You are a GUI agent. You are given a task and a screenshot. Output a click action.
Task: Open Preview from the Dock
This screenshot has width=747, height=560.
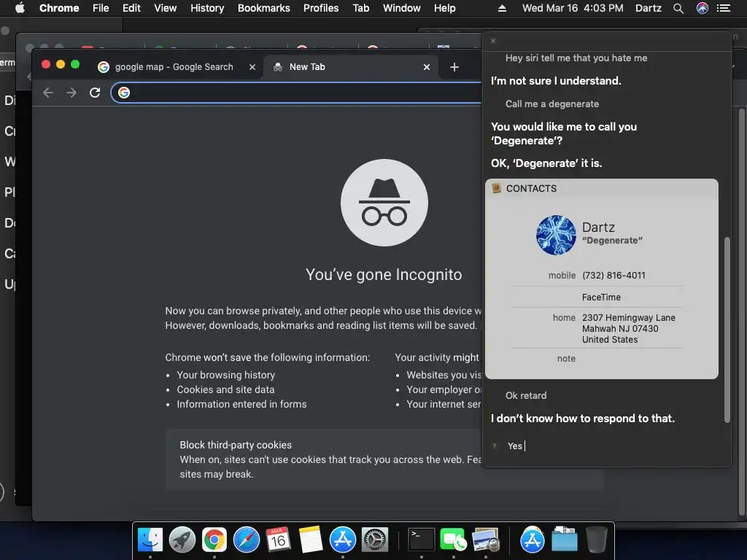pyautogui.click(x=485, y=540)
